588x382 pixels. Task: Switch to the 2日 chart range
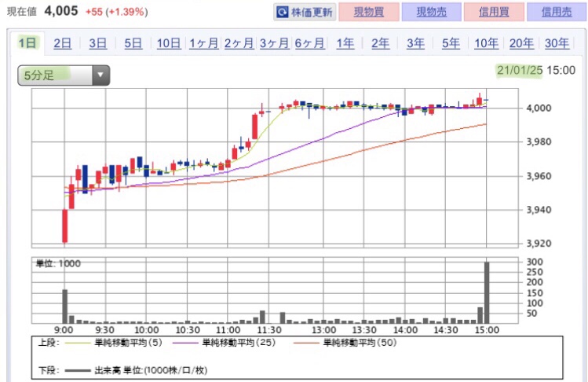pos(62,43)
